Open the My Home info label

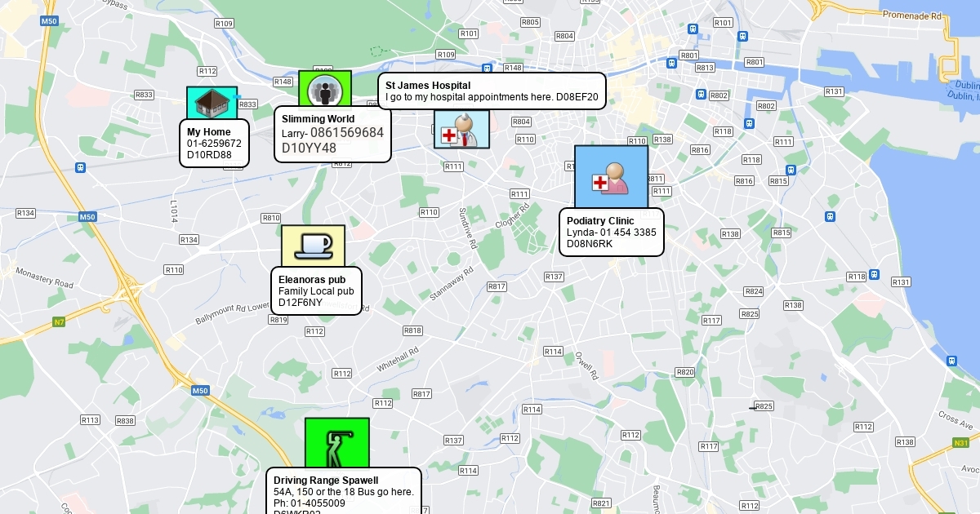[x=214, y=143]
